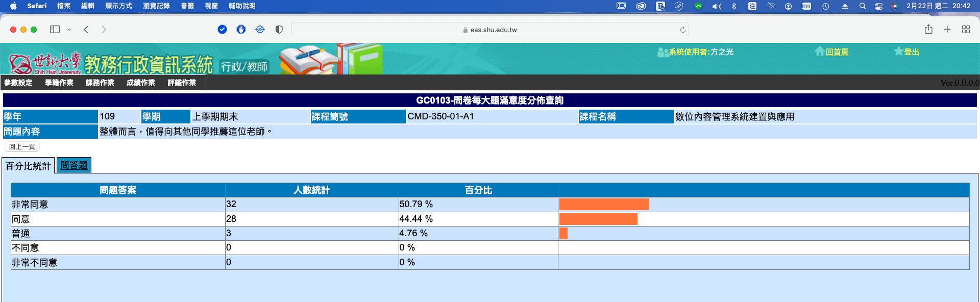Reload the page using refresh icon
The image size is (980, 302).
[x=682, y=30]
